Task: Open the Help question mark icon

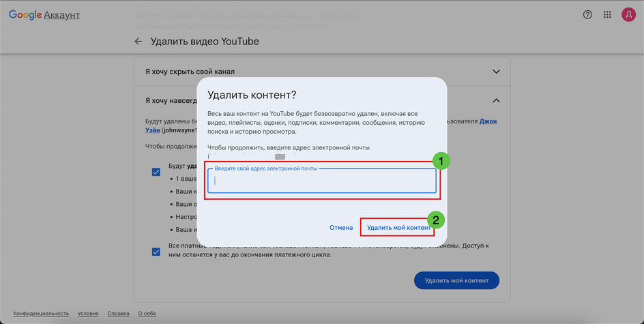Action: [587, 15]
